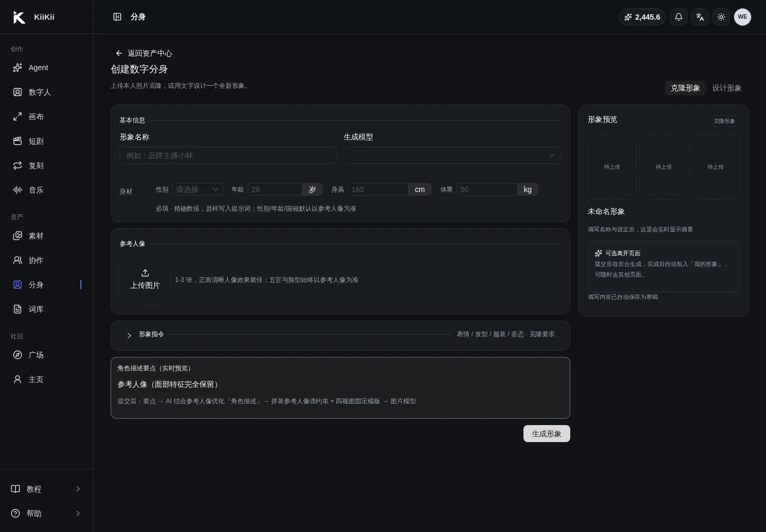Click the 生成形象 button
Screen dimensions: 766x532
click(x=547, y=434)
